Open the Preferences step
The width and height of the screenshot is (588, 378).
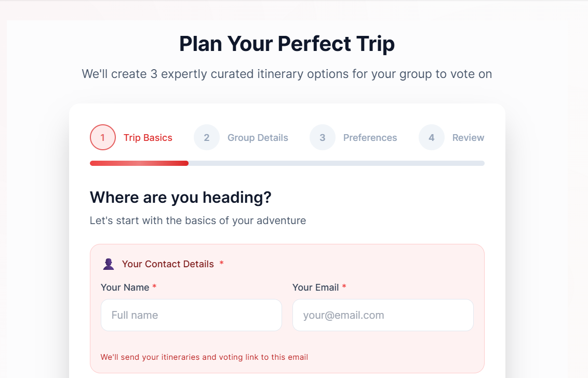pos(370,138)
